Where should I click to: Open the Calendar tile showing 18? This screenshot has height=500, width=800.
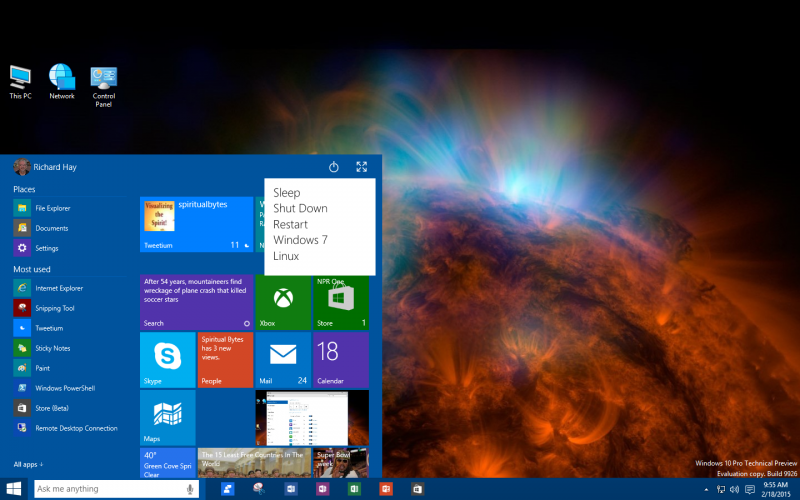click(341, 360)
